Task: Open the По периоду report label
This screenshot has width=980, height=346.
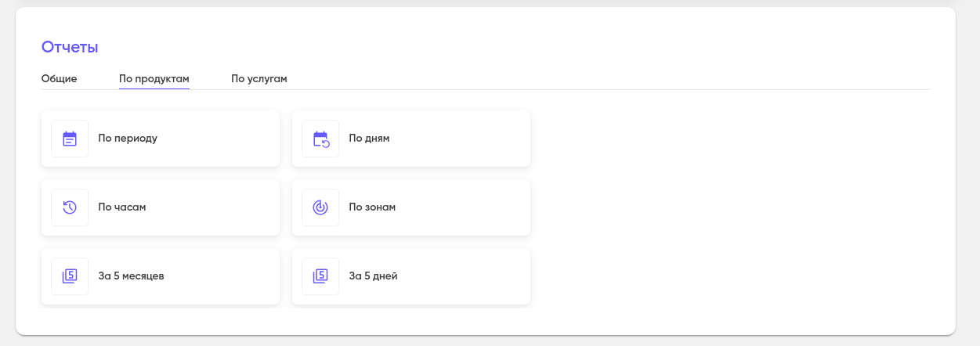Action: pos(128,139)
